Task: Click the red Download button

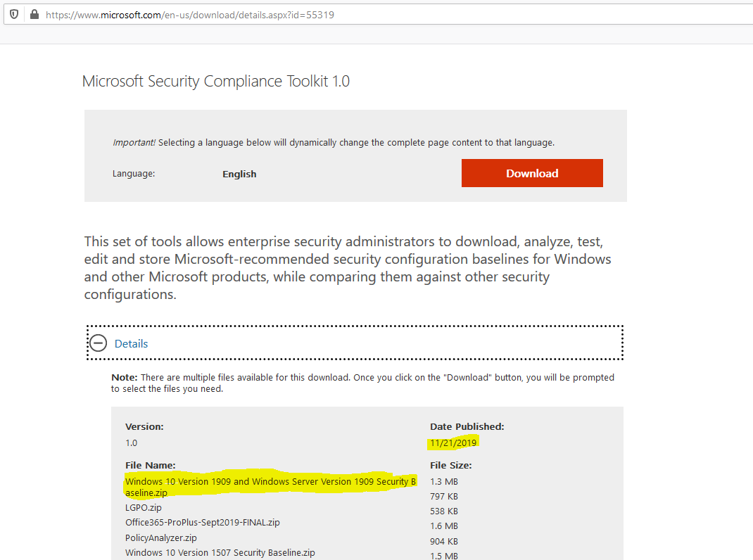Action: click(x=532, y=173)
